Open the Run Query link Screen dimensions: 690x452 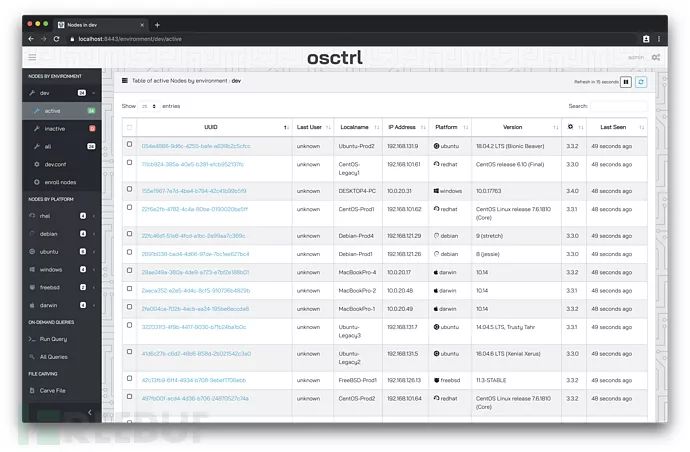(53, 339)
